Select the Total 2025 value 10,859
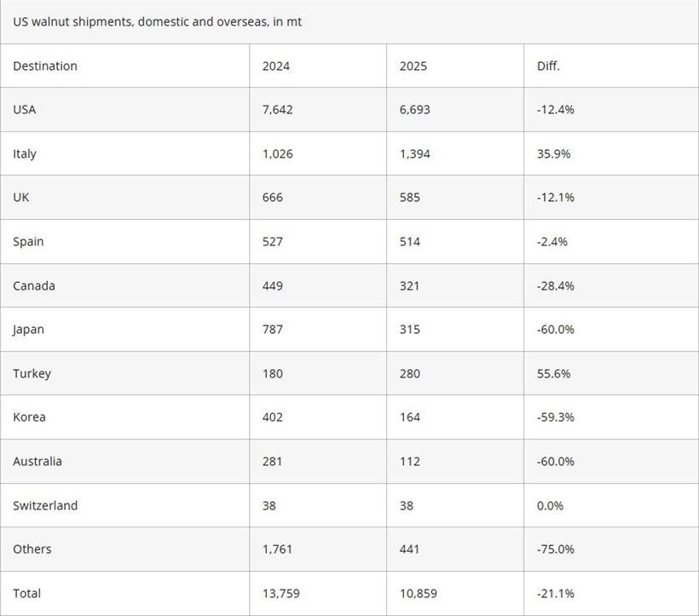 point(418,593)
